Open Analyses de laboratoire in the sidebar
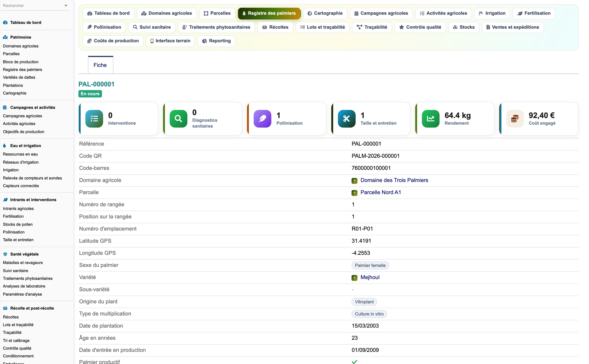Image resolution: width=589 pixels, height=364 pixels. [24, 286]
